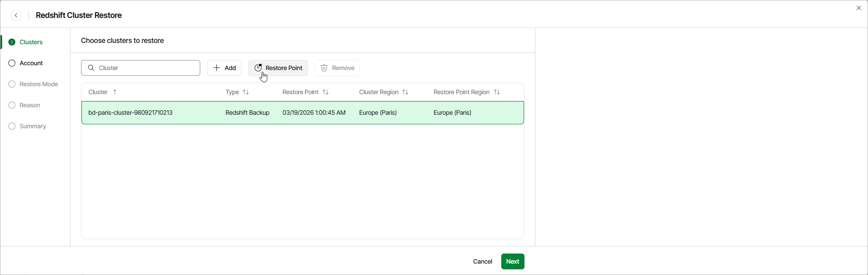
Task: Click the plus icon on Add
Action: [x=216, y=68]
